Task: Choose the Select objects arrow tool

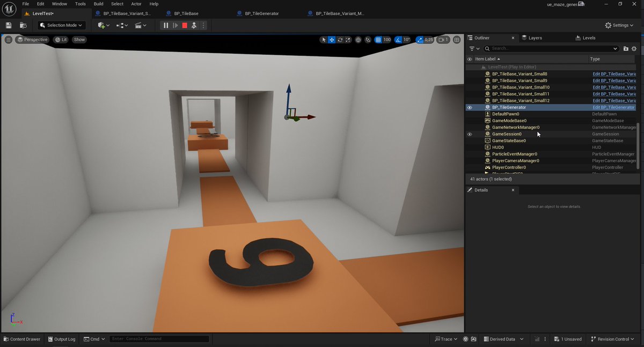Action: tap(323, 40)
